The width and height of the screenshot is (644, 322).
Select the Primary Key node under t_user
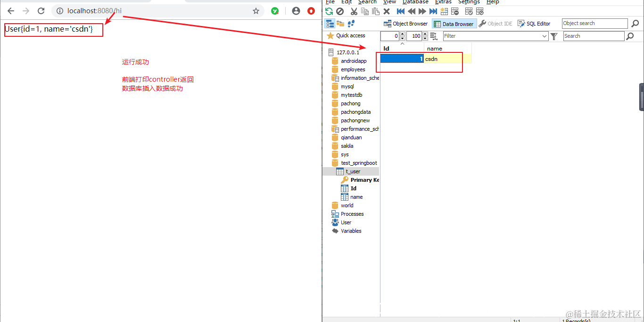click(x=364, y=180)
